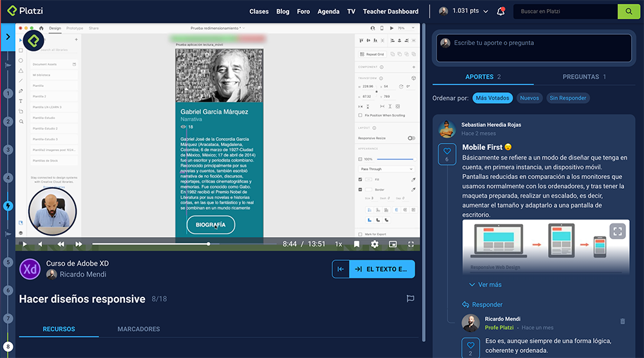644x358 pixels.
Task: Switch to the Preguntas tab
Action: (584, 77)
